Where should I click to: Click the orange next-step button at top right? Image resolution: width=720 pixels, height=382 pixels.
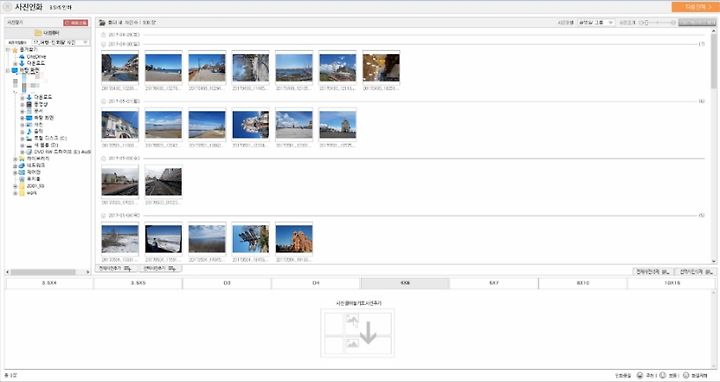pyautogui.click(x=695, y=7)
